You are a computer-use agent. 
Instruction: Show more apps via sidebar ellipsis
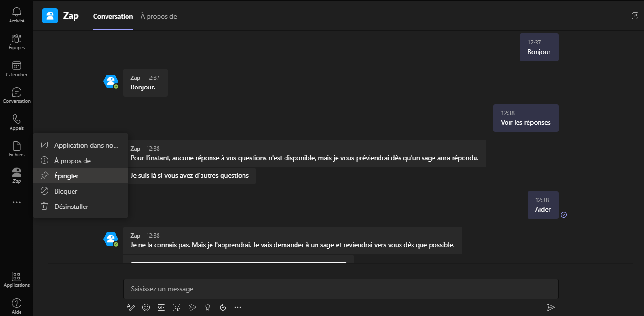coord(17,202)
